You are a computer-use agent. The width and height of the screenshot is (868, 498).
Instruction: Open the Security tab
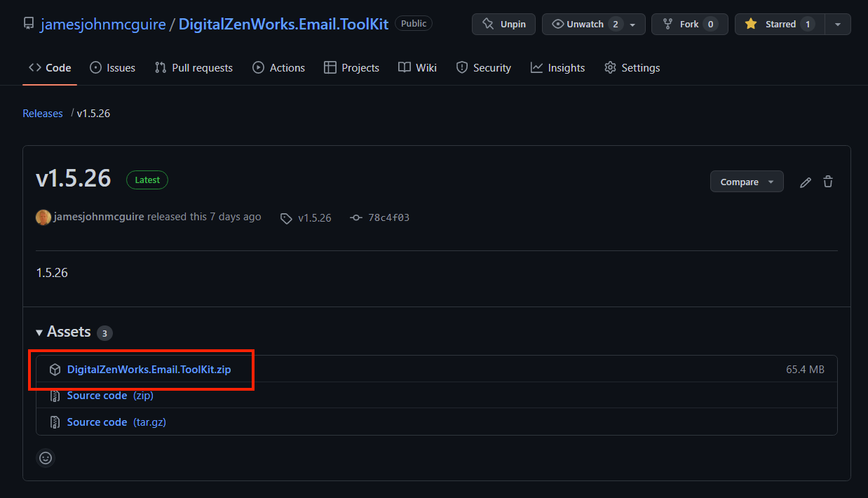point(483,67)
